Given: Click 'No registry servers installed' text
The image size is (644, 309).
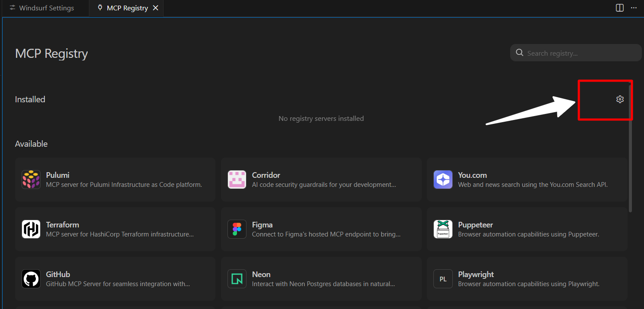Looking at the screenshot, I should [x=321, y=118].
